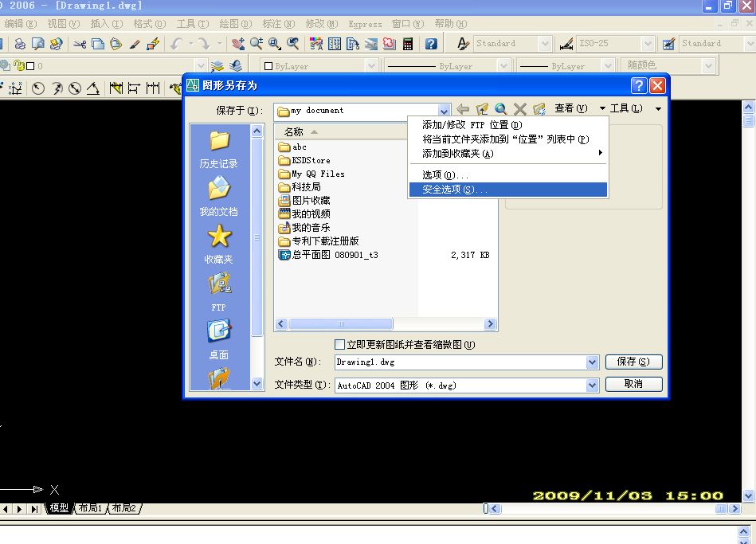Image resolution: width=756 pixels, height=544 pixels.
Task: Click Search the Web icon in dialog
Action: (x=501, y=109)
